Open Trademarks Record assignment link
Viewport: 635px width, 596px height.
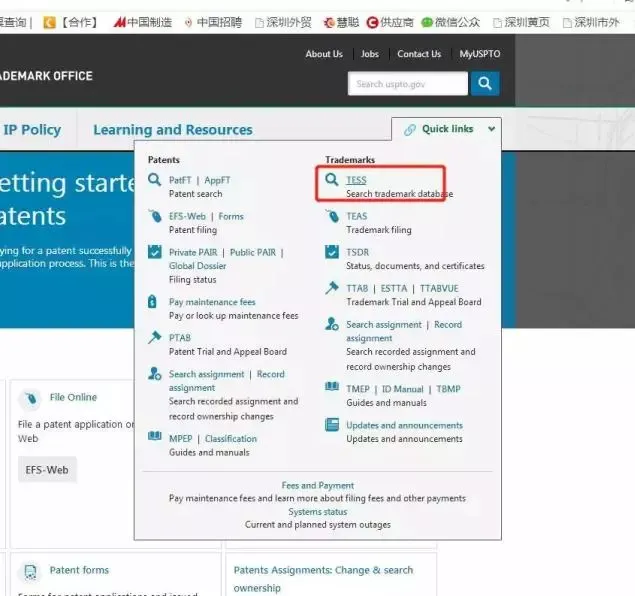coord(404,331)
